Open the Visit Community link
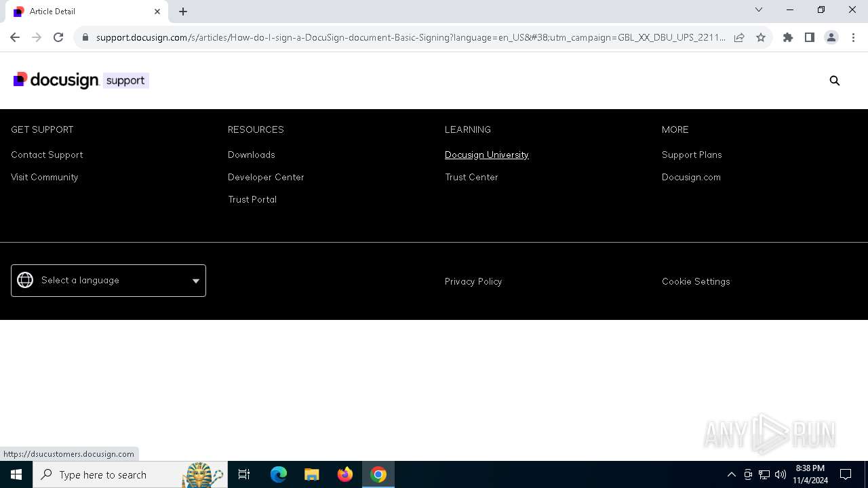 click(45, 177)
